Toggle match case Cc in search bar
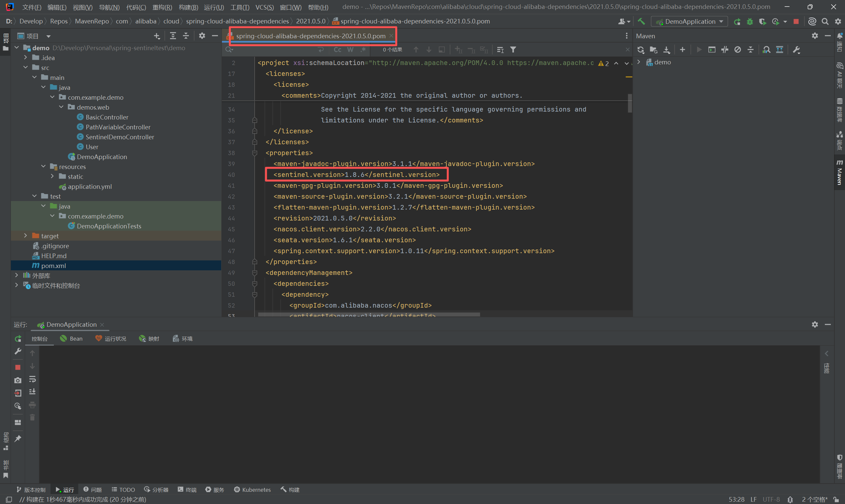Image resolution: width=845 pixels, height=504 pixels. (337, 50)
